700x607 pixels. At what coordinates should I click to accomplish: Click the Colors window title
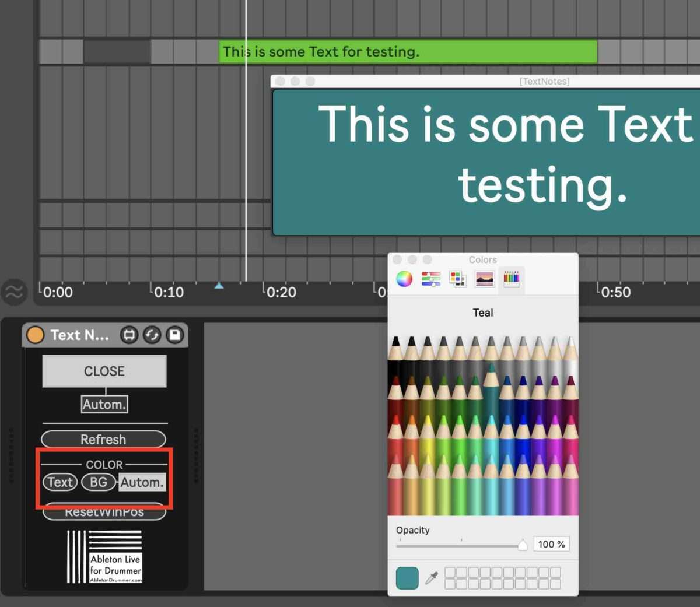click(x=483, y=259)
